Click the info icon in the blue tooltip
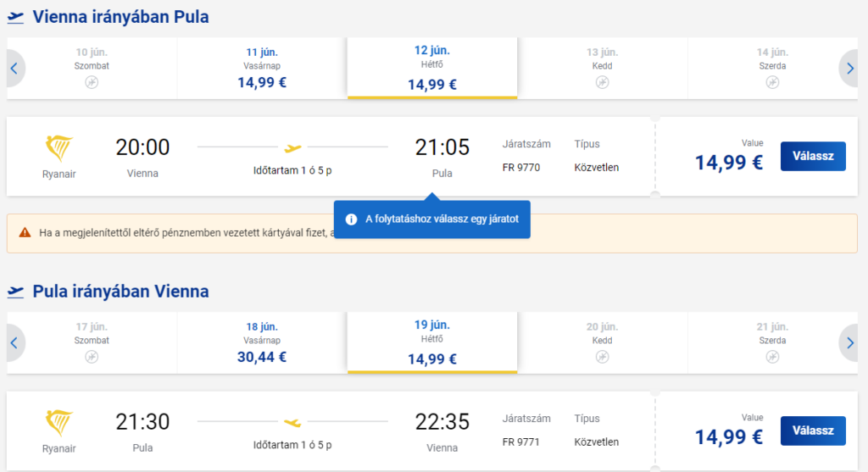This screenshot has width=868, height=472. pyautogui.click(x=351, y=219)
